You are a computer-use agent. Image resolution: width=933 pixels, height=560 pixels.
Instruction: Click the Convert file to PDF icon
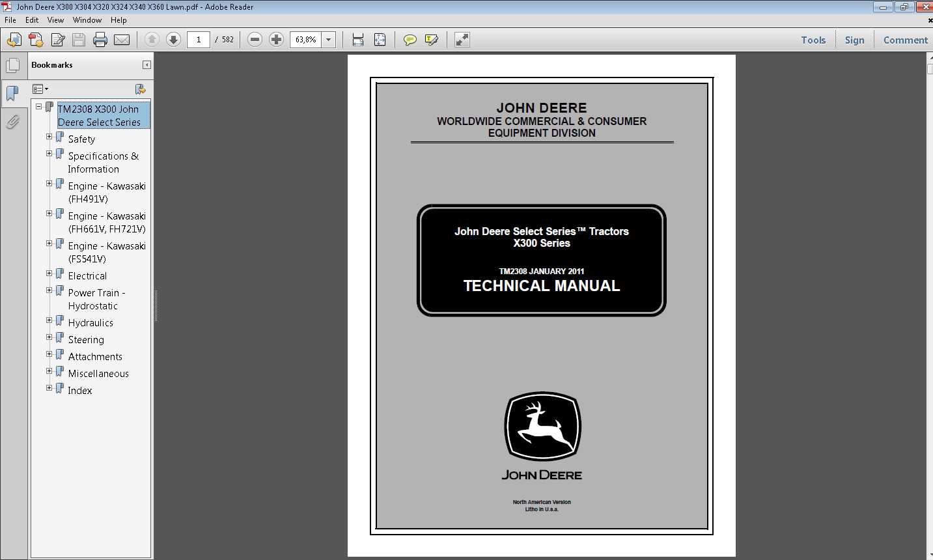point(36,40)
